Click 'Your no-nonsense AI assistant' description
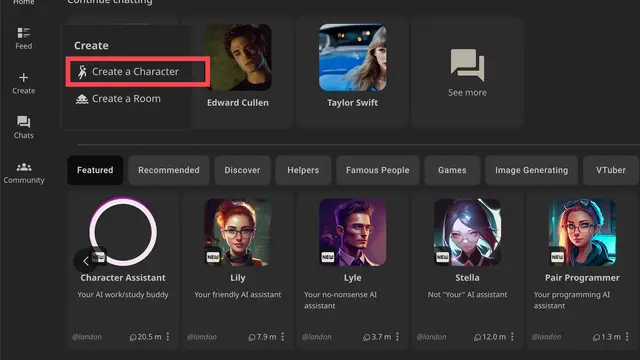The image size is (640, 360). 340,300
